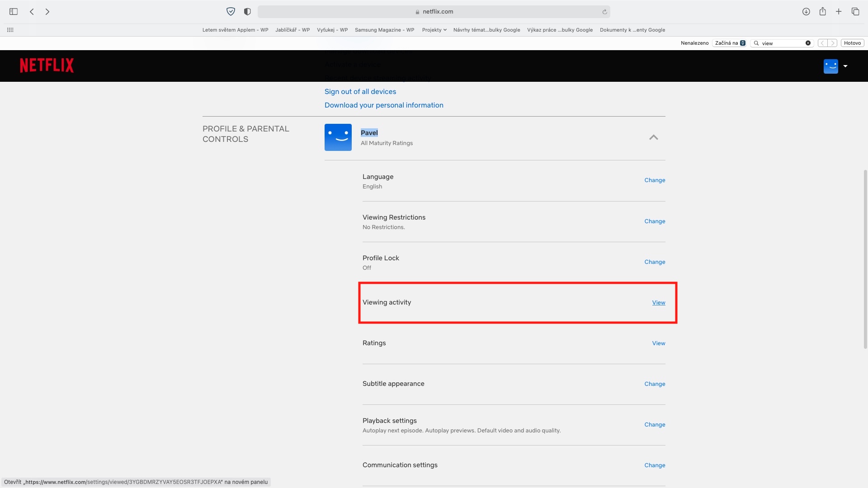Click the Share icon in toolbar

coord(822,12)
